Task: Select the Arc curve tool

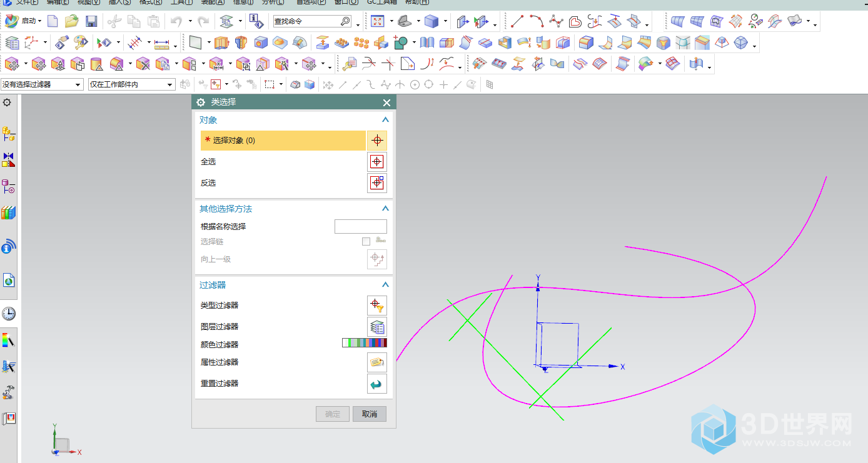Action: tap(537, 21)
